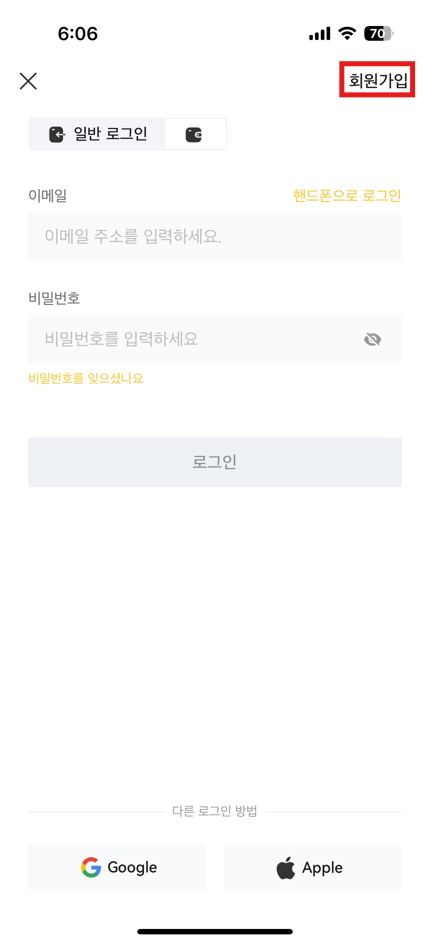Tap the 로그인 button

click(215, 462)
